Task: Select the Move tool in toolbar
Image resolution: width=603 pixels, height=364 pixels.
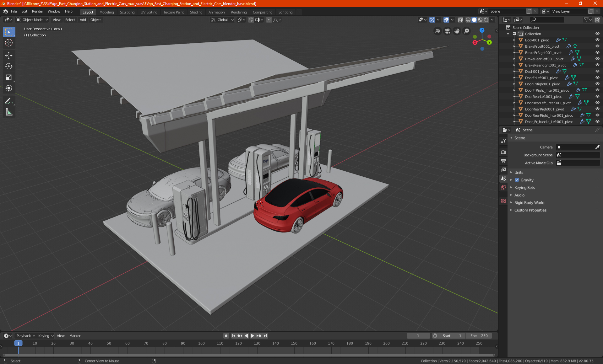Action: pos(9,56)
